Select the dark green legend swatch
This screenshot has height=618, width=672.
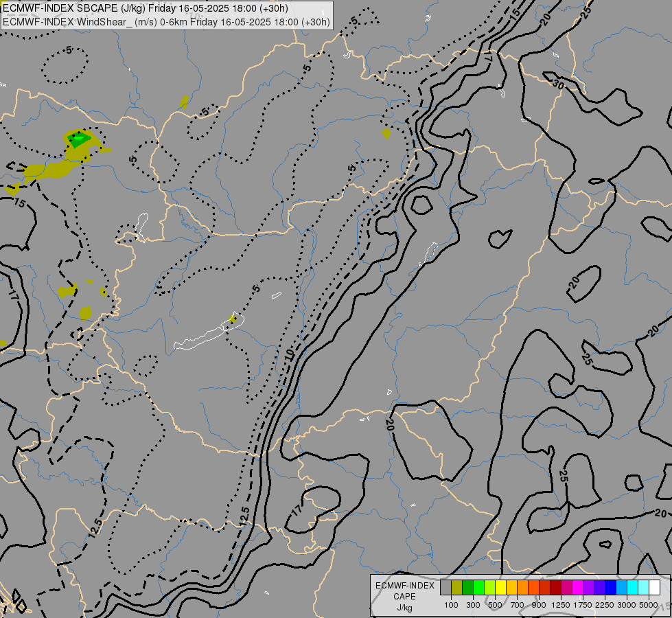tap(467, 588)
